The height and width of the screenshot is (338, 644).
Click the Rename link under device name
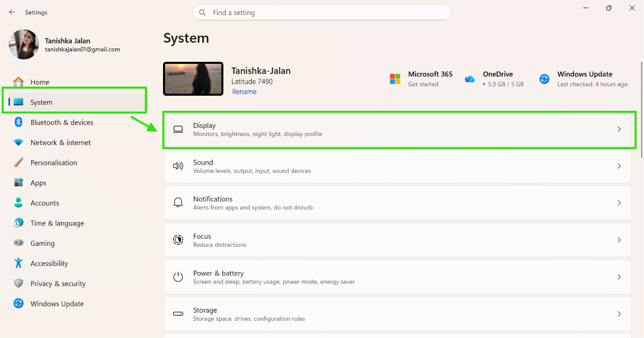coord(244,92)
